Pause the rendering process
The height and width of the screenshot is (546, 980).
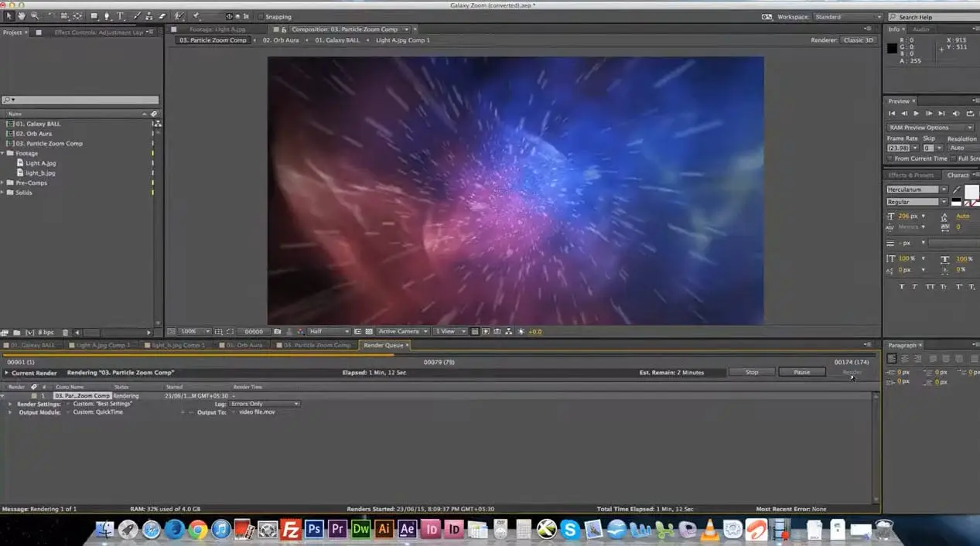click(x=801, y=372)
